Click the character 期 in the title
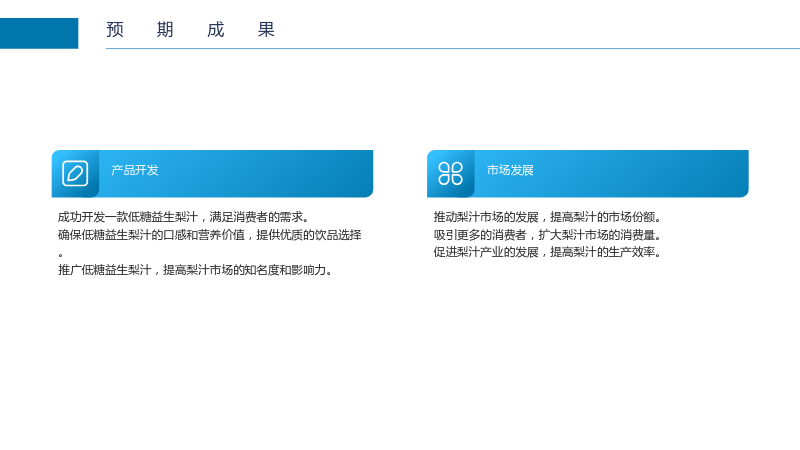The width and height of the screenshot is (800, 450). pyautogui.click(x=165, y=30)
